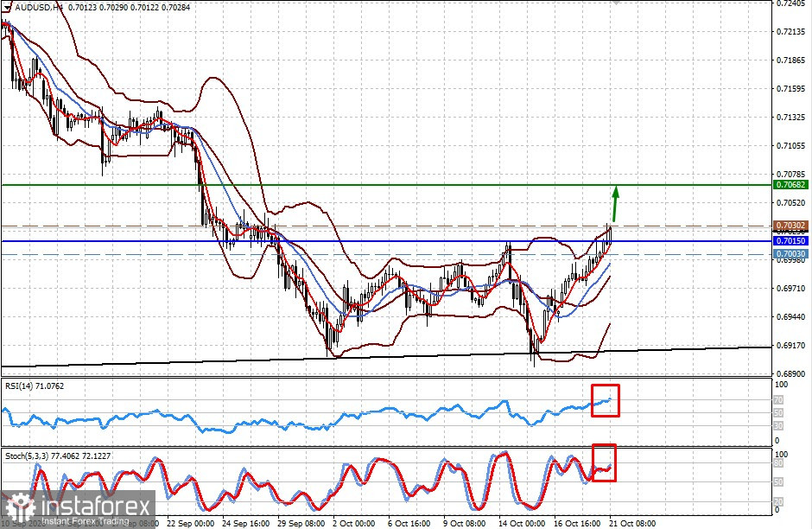Click the blue 0.70150 price tag
This screenshot has height=529, width=812.
coord(790,241)
